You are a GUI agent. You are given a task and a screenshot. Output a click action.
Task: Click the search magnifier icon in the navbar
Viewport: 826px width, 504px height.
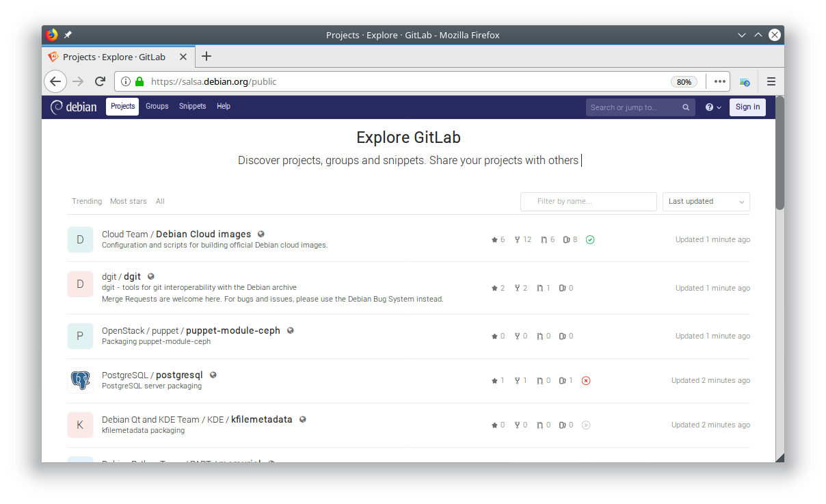click(686, 107)
